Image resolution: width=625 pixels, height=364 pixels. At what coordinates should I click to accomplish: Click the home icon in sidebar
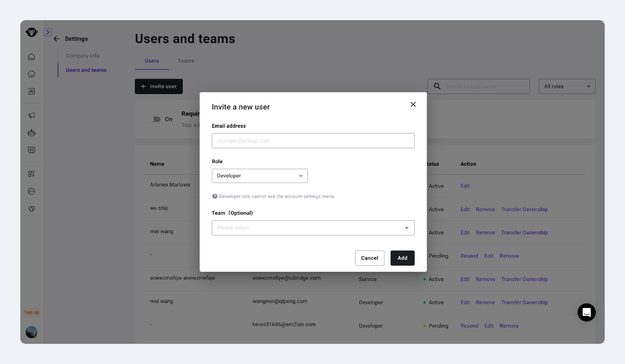[x=31, y=56]
